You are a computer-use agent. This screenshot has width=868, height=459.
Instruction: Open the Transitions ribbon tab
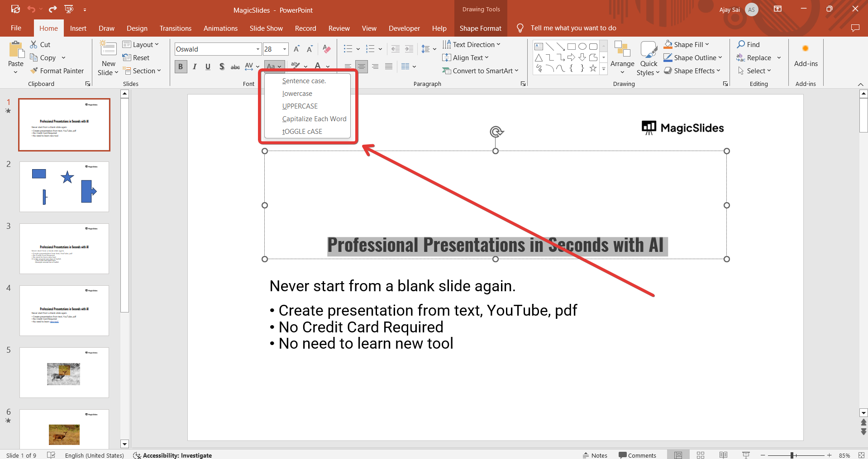(x=175, y=28)
